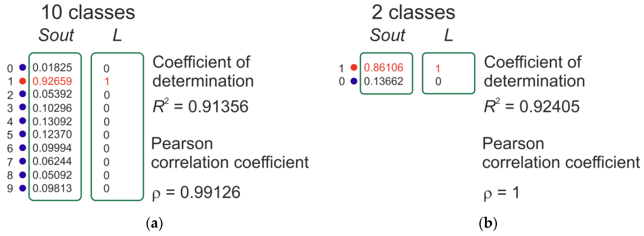The height and width of the screenshot is (236, 644).
Task: Click the blue dot beside class 3
Action: click(x=22, y=107)
